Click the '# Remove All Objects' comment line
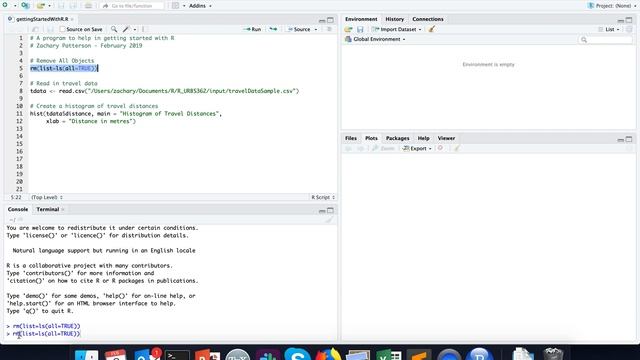The width and height of the screenshot is (640, 360). (62, 60)
